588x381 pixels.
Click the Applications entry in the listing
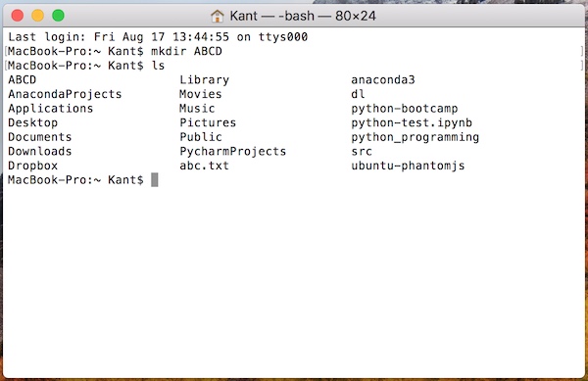tap(51, 109)
